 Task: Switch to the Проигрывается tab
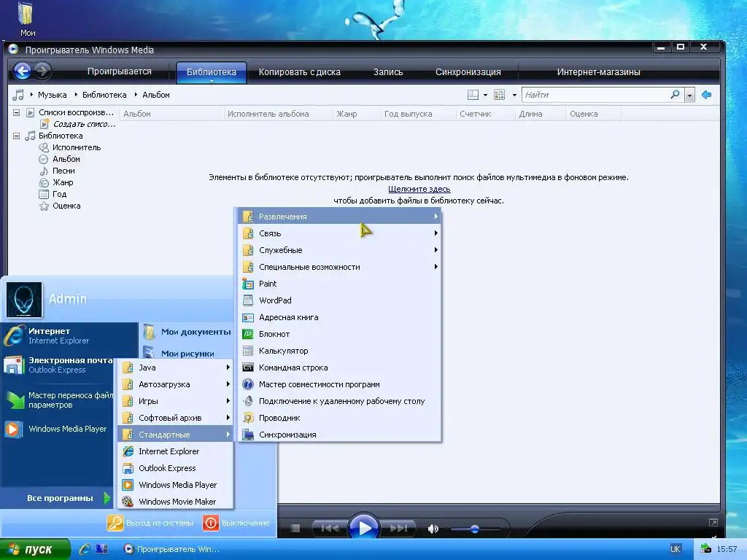[119, 71]
